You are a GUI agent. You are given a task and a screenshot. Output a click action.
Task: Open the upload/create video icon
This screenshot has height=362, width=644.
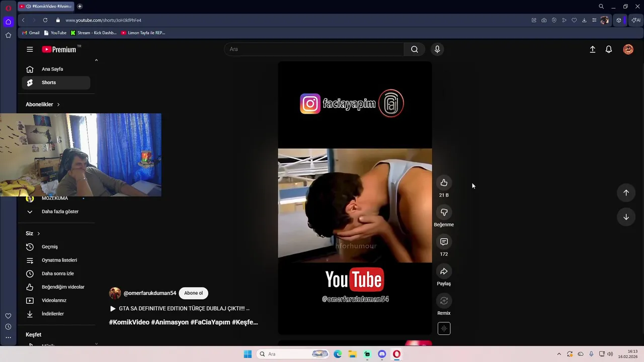(593, 49)
